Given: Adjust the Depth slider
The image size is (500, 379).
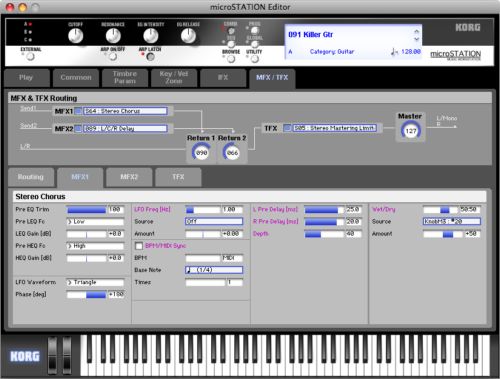Looking at the screenshot, I should coord(324,234).
